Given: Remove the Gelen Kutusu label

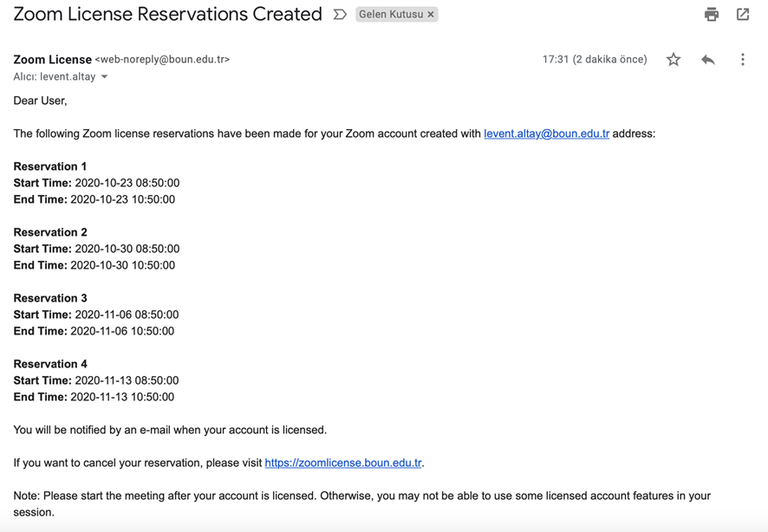Looking at the screenshot, I should 431,15.
